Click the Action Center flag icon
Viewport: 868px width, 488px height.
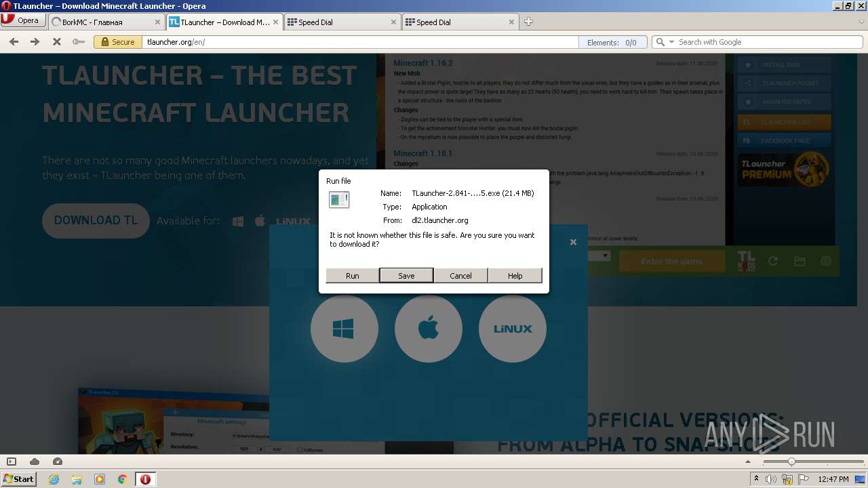tap(802, 479)
